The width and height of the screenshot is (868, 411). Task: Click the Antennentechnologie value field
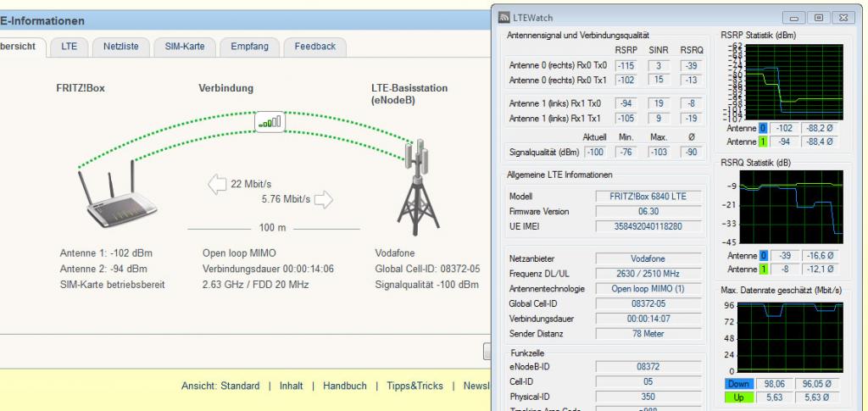tap(648, 289)
